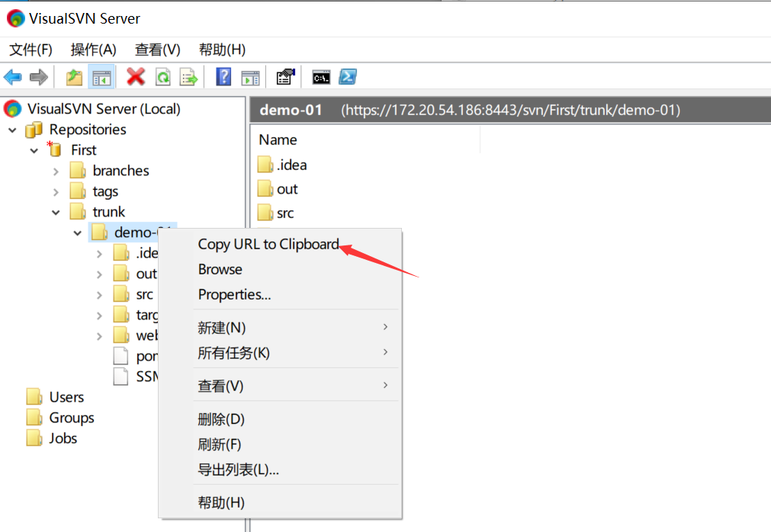Click the blue Help question mark icon
The width and height of the screenshot is (771, 532).
pos(223,77)
